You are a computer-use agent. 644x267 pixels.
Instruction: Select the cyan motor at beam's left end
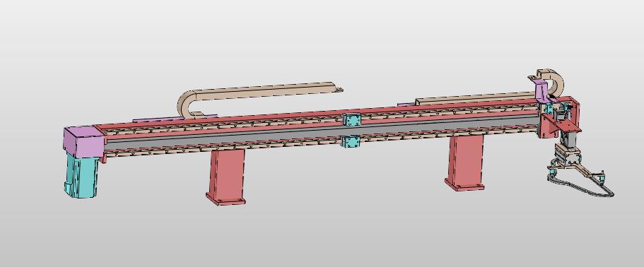pos(81,177)
